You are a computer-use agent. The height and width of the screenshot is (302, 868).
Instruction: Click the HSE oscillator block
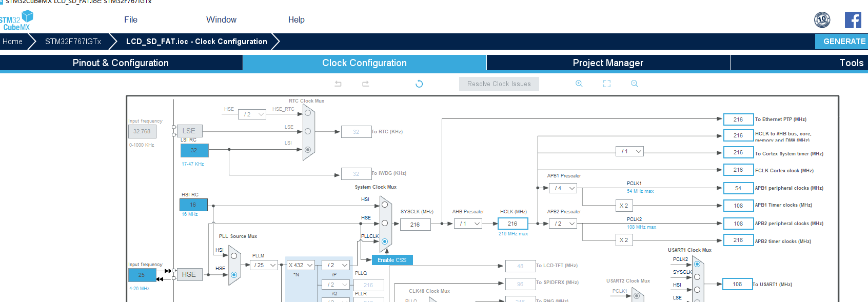pyautogui.click(x=189, y=274)
